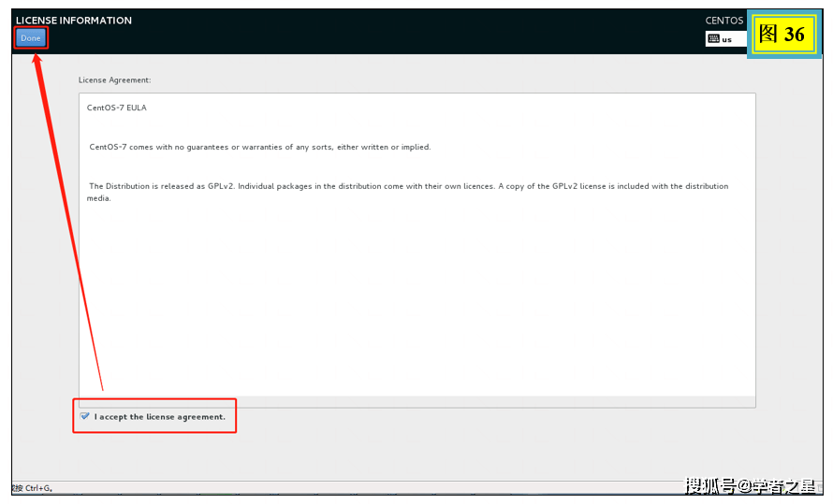Click the 'no guarantees or warranties' paragraph

pyautogui.click(x=260, y=147)
